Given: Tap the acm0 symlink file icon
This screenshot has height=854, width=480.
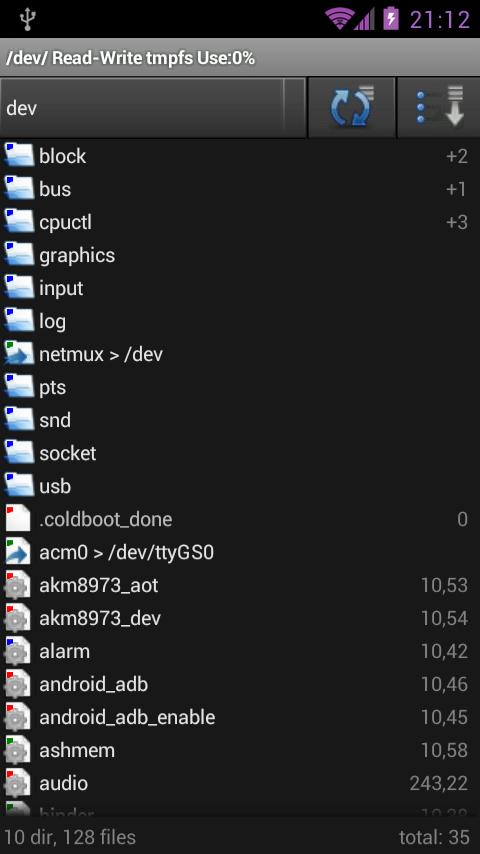Looking at the screenshot, I should (x=19, y=552).
